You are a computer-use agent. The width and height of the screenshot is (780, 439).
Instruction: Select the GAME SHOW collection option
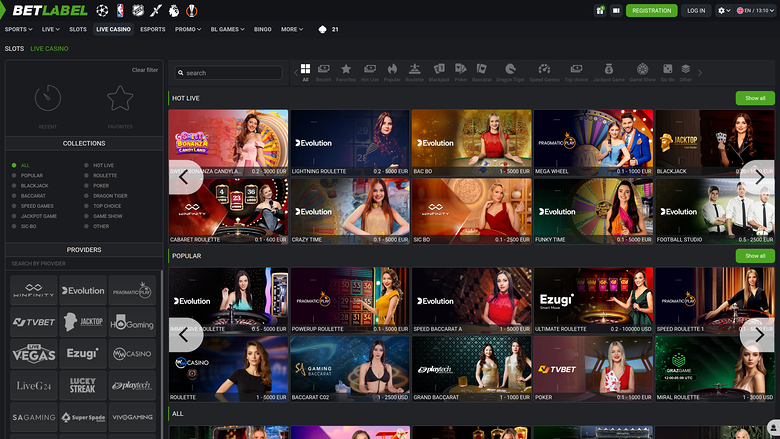[103, 216]
